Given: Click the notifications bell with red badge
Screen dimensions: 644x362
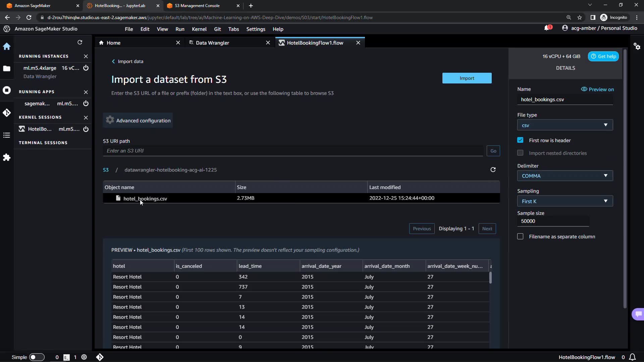Looking at the screenshot, I should click(547, 28).
